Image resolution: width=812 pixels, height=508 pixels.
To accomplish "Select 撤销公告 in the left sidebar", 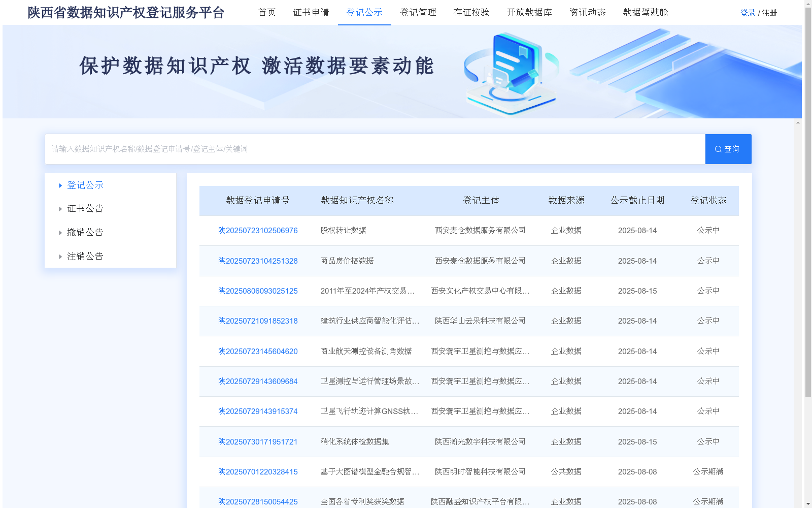I will 85,233.
